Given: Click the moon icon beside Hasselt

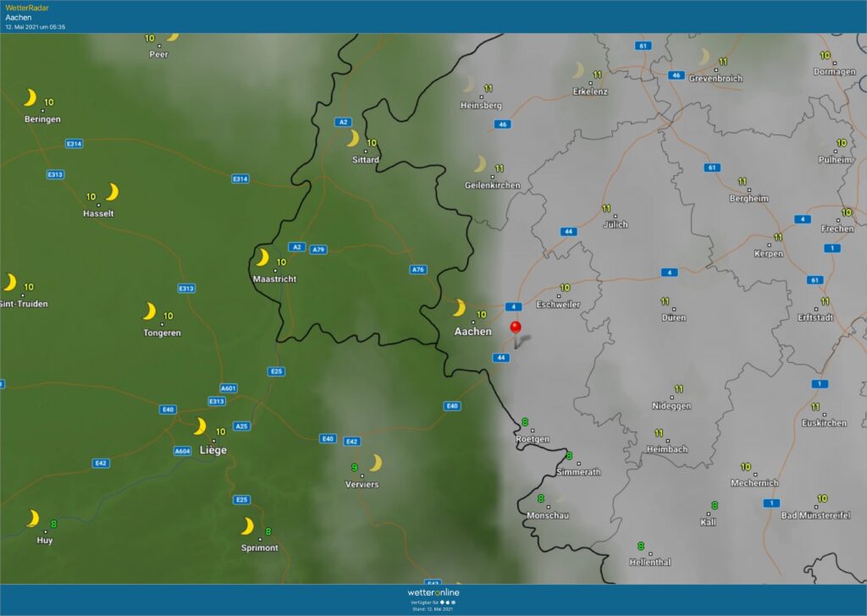Looking at the screenshot, I should pos(113,192).
